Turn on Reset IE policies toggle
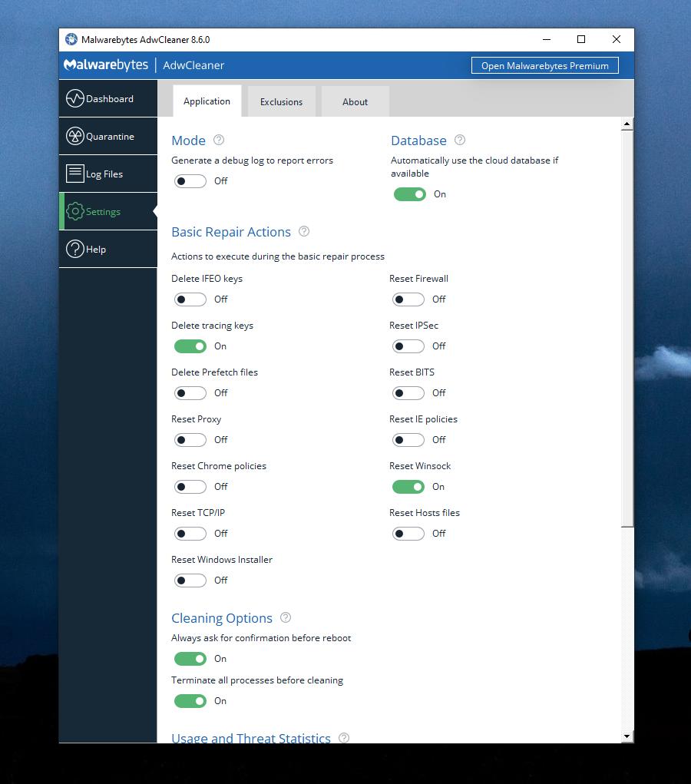The image size is (691, 784). (x=408, y=440)
